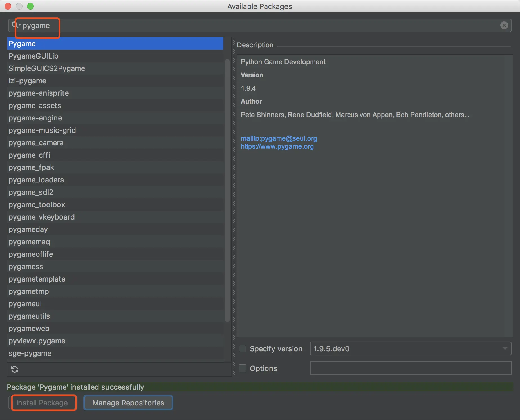This screenshot has height=420, width=520.
Task: Select pygameday package
Action: click(115, 229)
